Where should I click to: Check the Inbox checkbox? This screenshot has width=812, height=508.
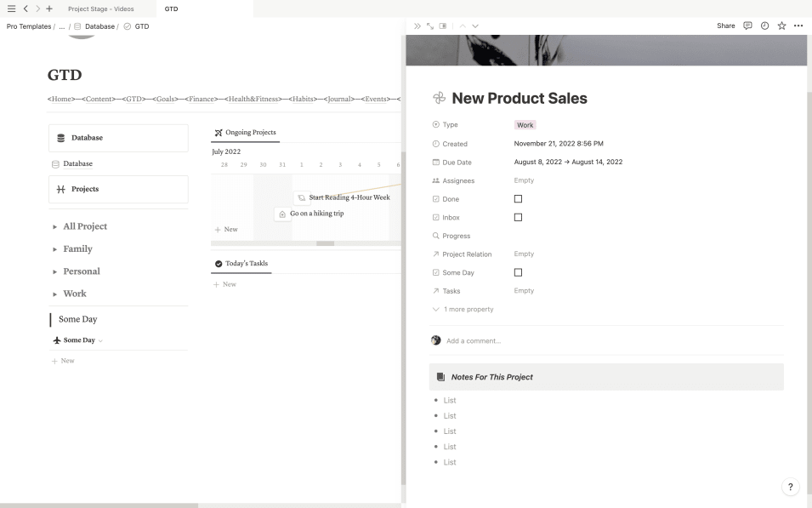[x=519, y=218]
